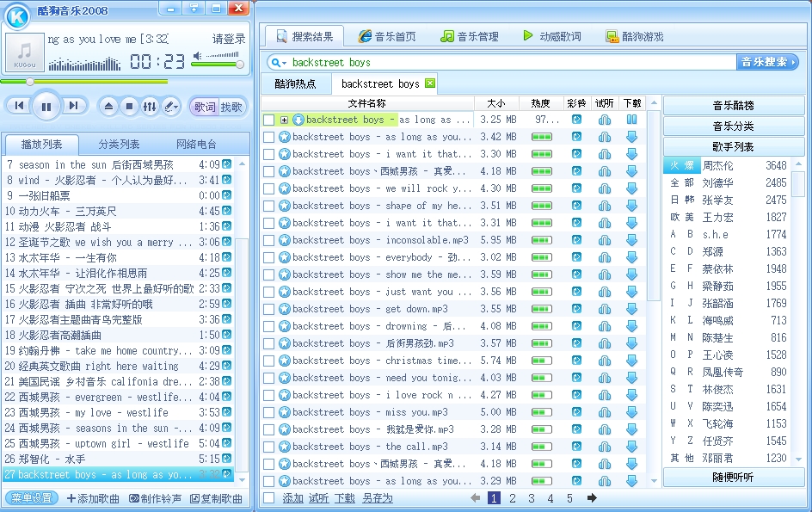Click the 制作铃声 button
The image size is (812, 512).
(x=155, y=498)
